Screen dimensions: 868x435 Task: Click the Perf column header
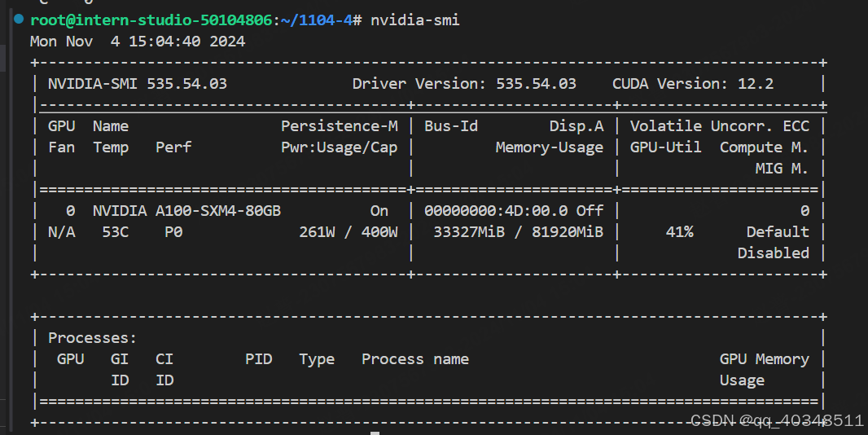pos(173,147)
